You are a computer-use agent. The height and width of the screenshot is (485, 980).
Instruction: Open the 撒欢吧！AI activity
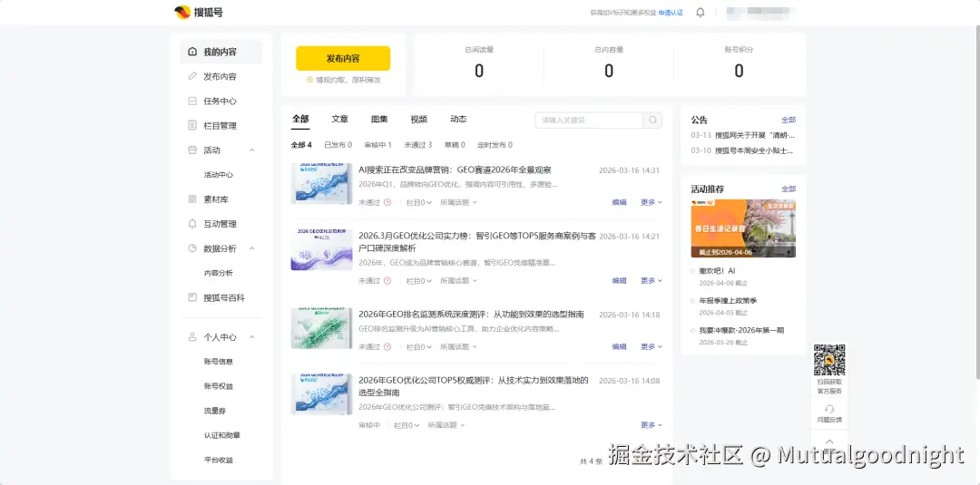pyautogui.click(x=717, y=271)
